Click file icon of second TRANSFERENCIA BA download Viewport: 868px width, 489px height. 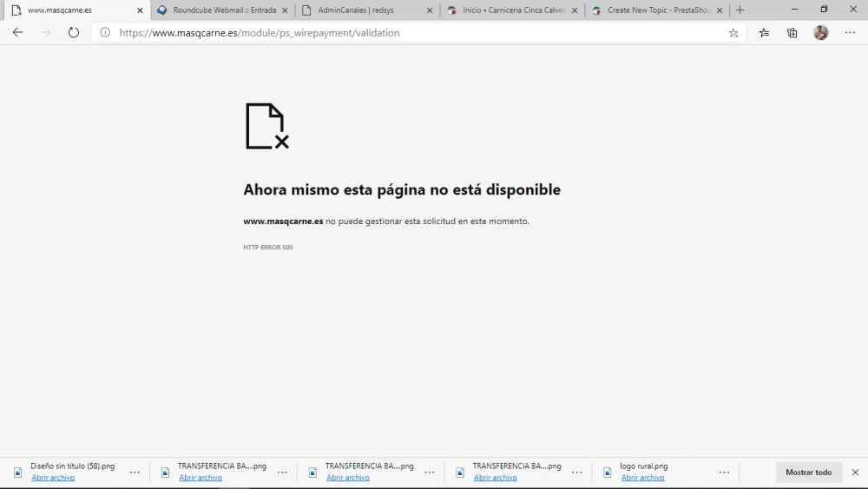tap(312, 472)
